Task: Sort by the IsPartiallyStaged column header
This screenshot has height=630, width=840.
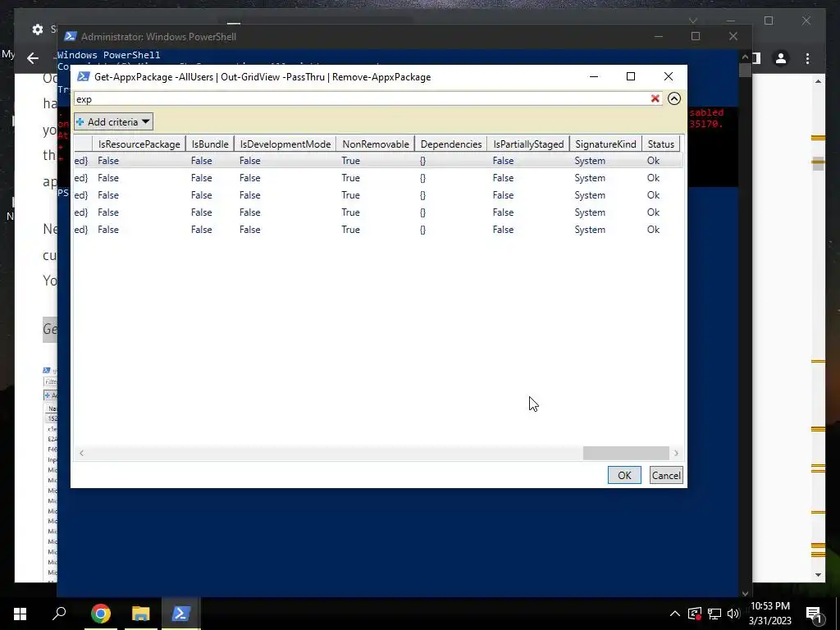Action: [x=528, y=144]
